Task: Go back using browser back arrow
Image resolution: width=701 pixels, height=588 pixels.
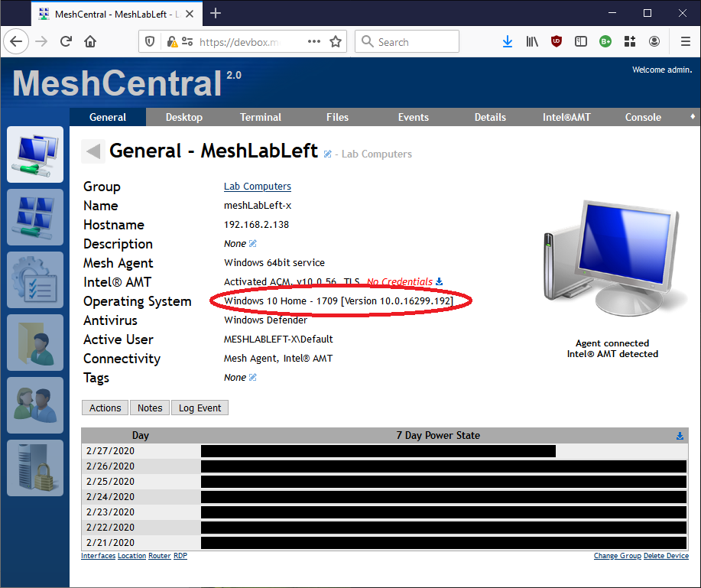Action: pos(16,41)
